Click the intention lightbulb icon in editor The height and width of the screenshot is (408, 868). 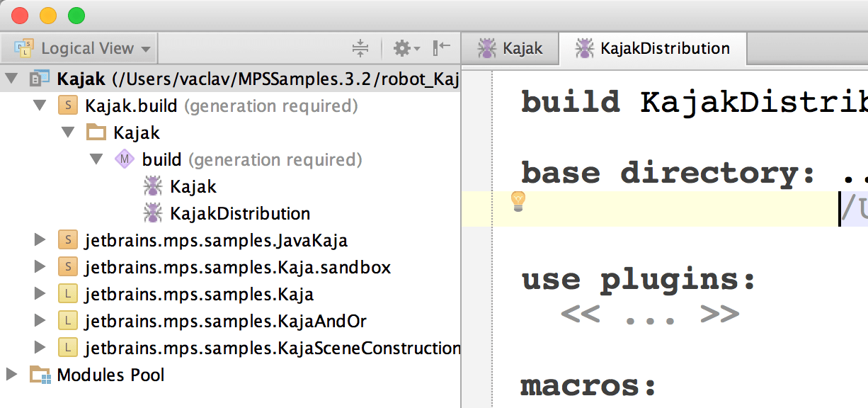click(x=518, y=202)
